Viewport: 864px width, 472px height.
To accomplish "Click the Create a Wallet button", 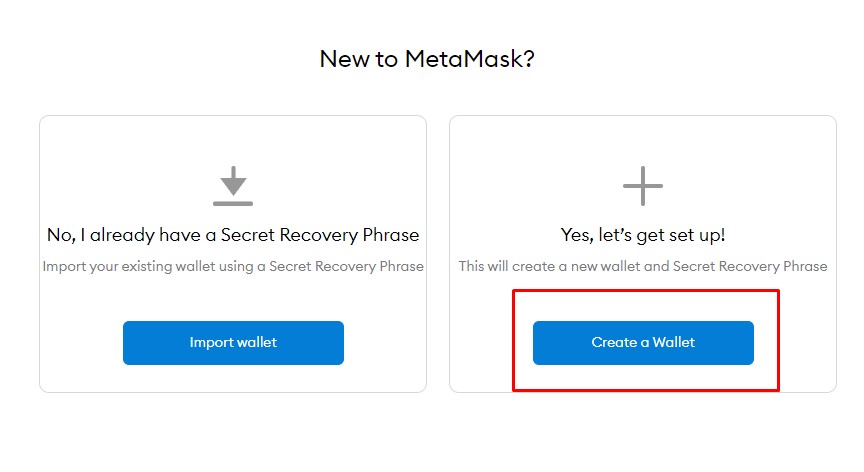I will (x=643, y=343).
